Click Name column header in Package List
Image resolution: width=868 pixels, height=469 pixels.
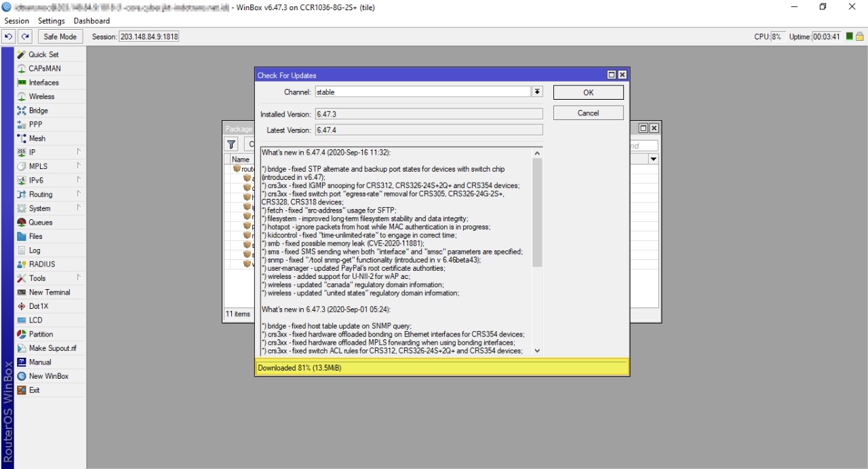[x=241, y=160]
